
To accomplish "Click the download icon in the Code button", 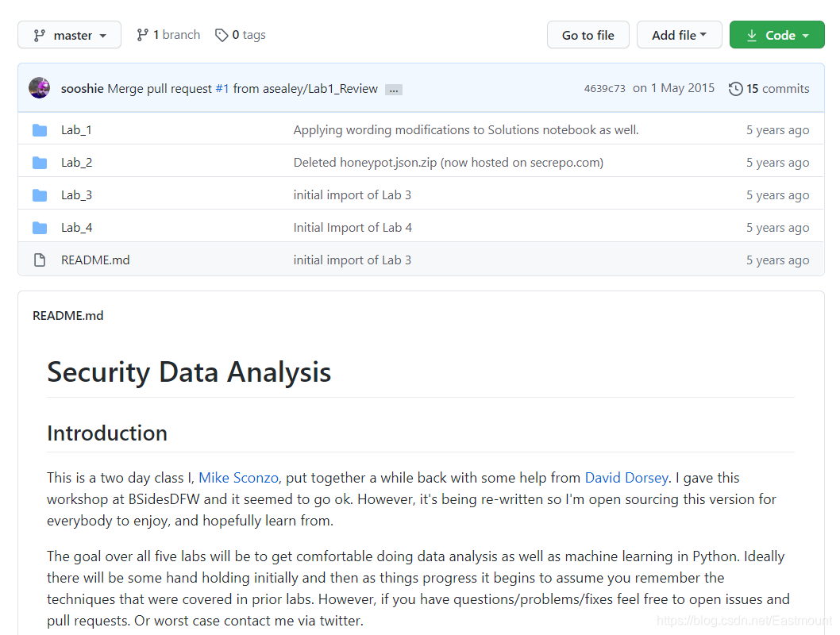I will tap(752, 36).
